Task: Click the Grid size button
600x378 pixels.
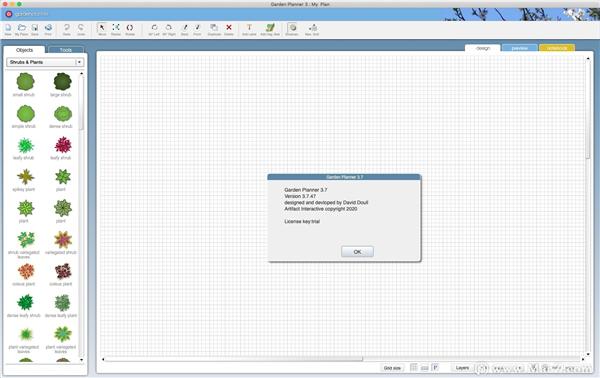Action: coord(392,368)
